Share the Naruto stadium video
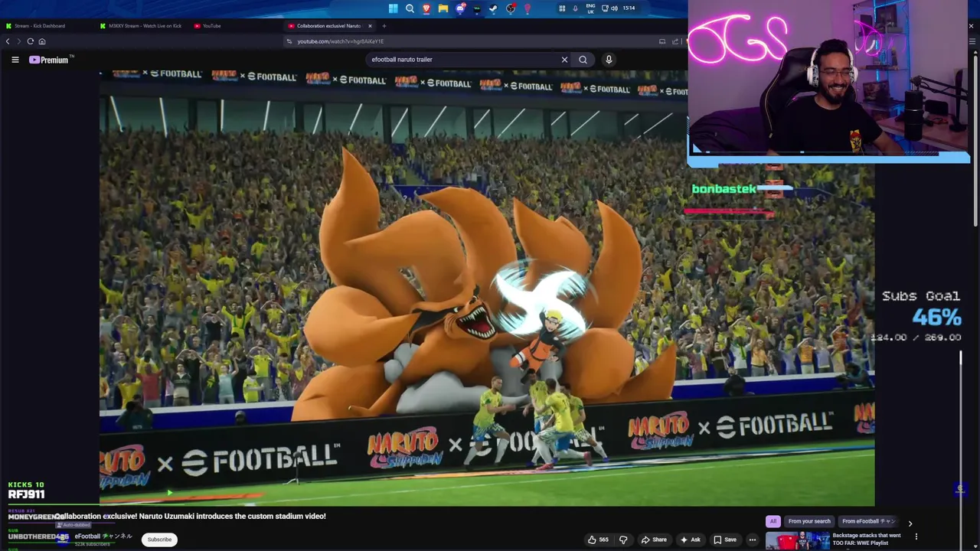 [x=653, y=540]
